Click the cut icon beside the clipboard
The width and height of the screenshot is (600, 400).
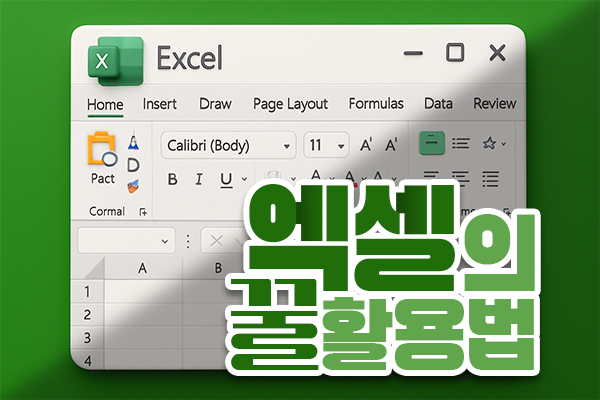click(x=133, y=142)
